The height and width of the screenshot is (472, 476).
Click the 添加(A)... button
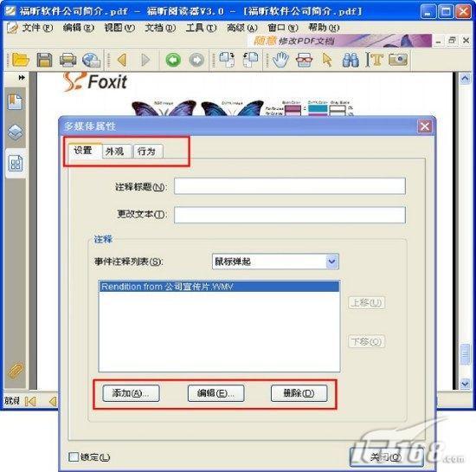pos(131,393)
